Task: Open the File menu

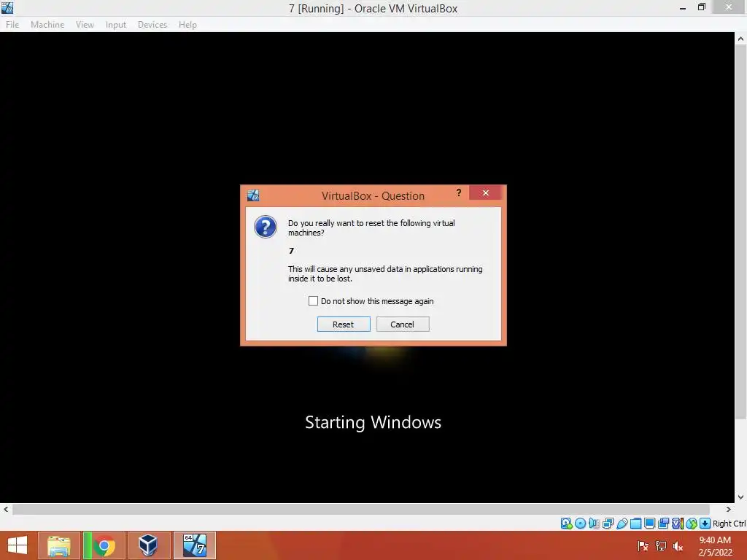Action: [x=12, y=25]
